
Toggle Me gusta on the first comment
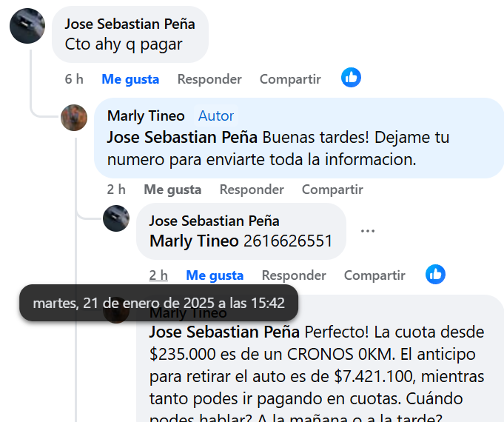[130, 79]
